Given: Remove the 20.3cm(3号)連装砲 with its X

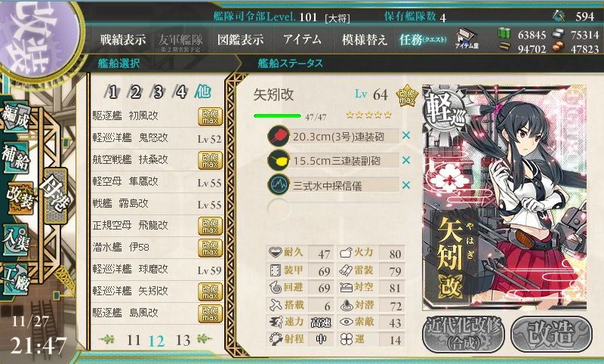Looking at the screenshot, I should (x=405, y=136).
